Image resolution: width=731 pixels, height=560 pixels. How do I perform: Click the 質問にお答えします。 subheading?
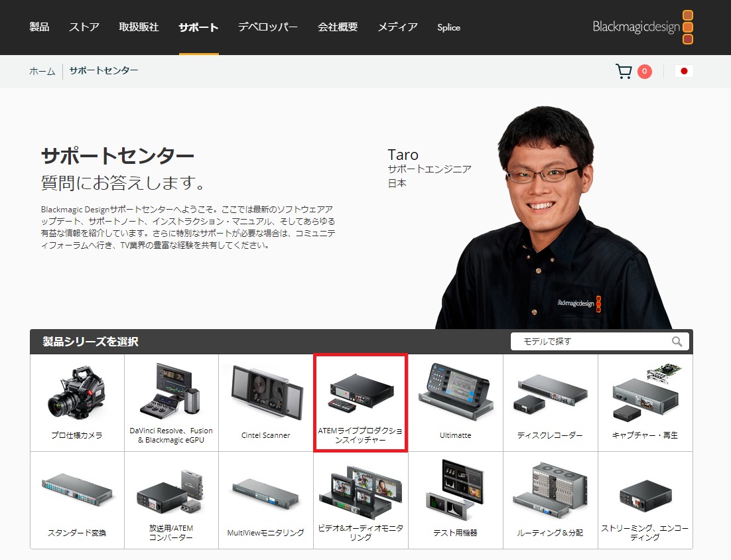coord(123,182)
